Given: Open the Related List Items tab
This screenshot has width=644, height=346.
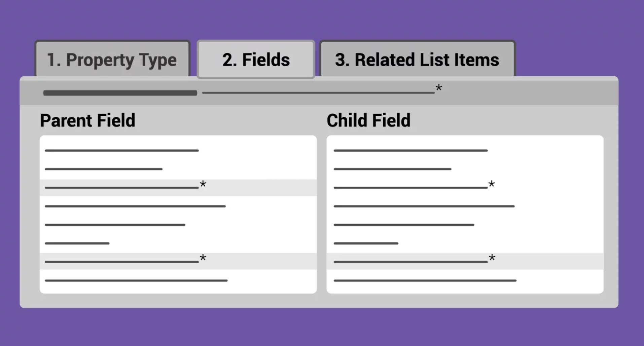Looking at the screenshot, I should [x=417, y=60].
